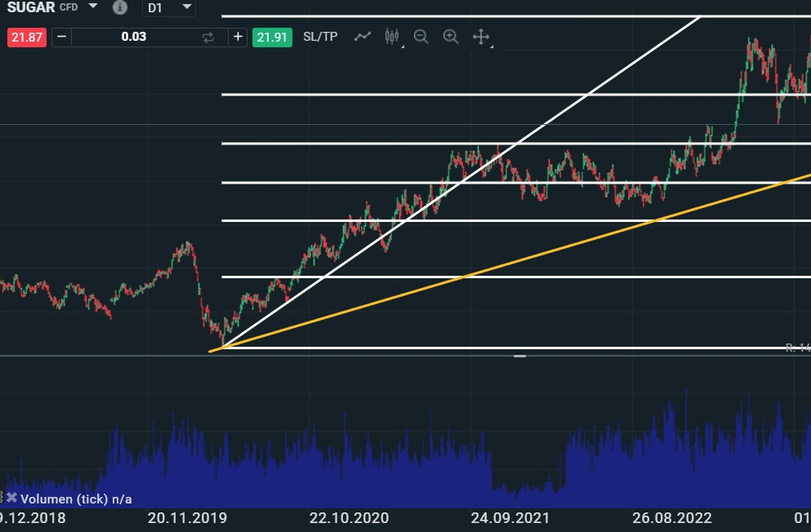Image resolution: width=811 pixels, height=532 pixels.
Task: Zoom in the chart
Action: (x=451, y=37)
